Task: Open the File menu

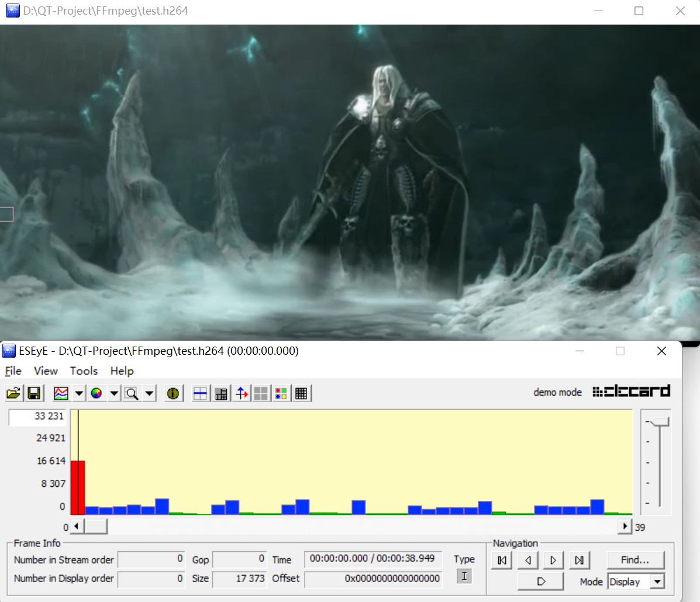Action: [13, 371]
